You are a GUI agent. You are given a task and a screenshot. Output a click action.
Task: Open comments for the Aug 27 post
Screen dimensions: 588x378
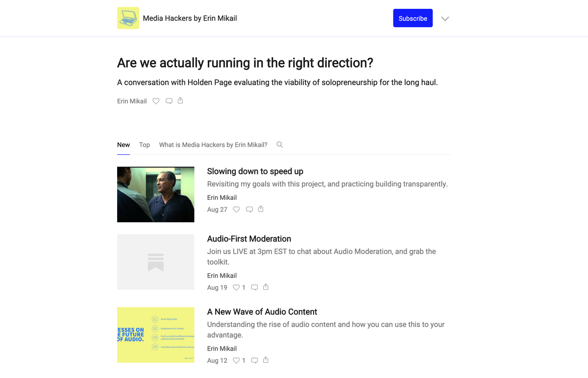click(249, 210)
